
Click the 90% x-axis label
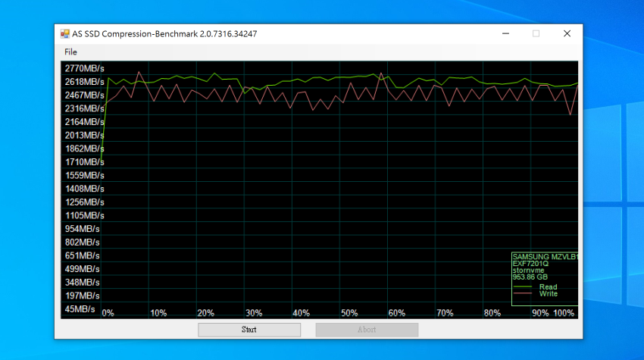(540, 313)
